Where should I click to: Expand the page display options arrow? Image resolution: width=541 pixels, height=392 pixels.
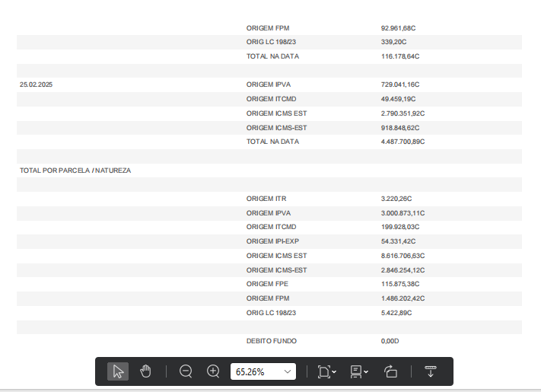pyautogui.click(x=367, y=372)
